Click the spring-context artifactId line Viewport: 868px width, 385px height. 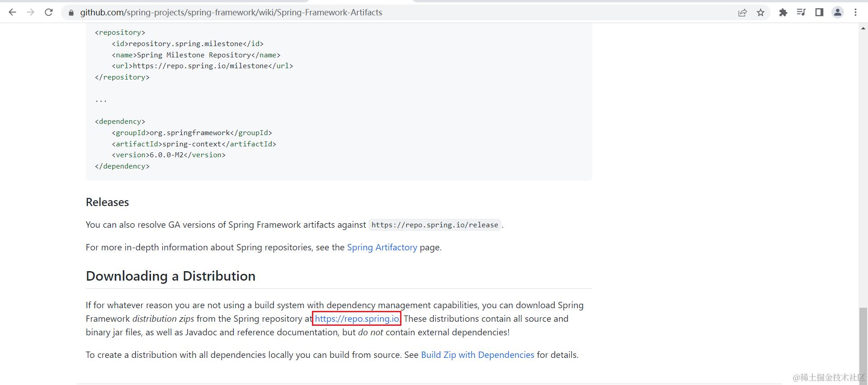coord(194,144)
